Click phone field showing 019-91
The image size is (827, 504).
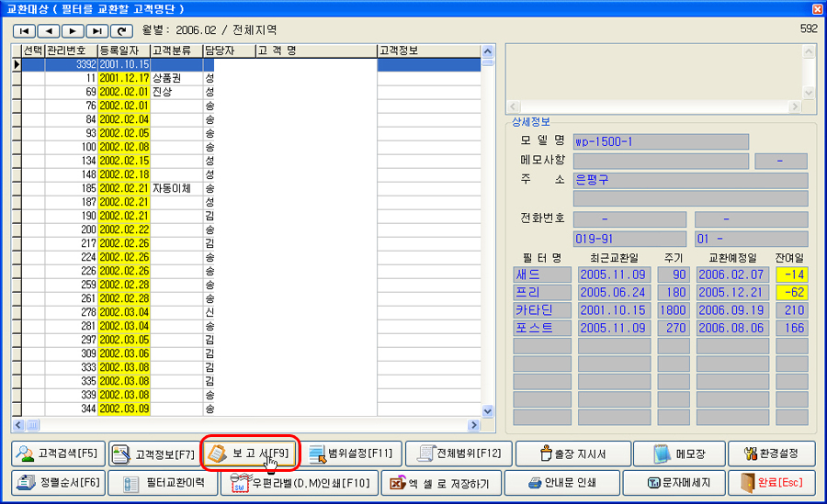pyautogui.click(x=629, y=239)
